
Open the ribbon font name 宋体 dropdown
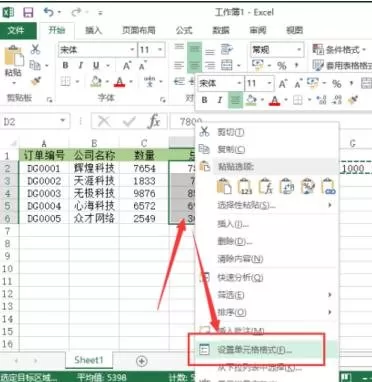(132, 50)
